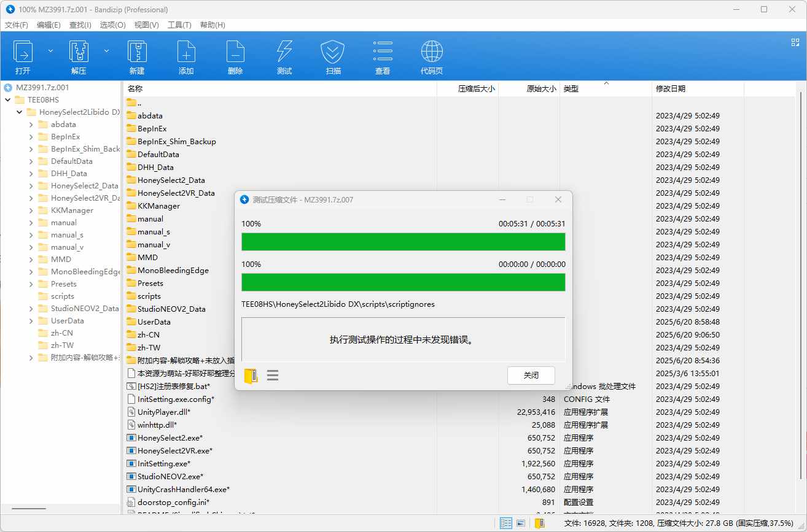Open the 视图(V) menu
Image resolution: width=807 pixels, height=532 pixels.
pyautogui.click(x=146, y=25)
